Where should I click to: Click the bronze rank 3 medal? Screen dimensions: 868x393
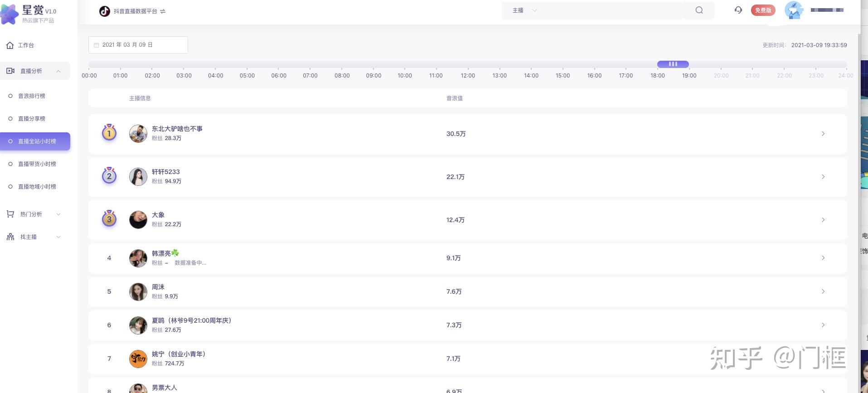[109, 219]
